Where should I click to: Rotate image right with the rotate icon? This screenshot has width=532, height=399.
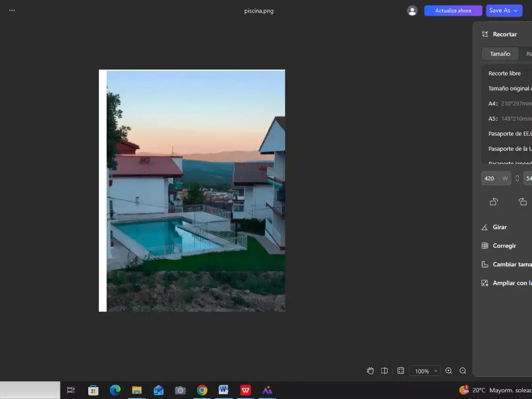[523, 201]
